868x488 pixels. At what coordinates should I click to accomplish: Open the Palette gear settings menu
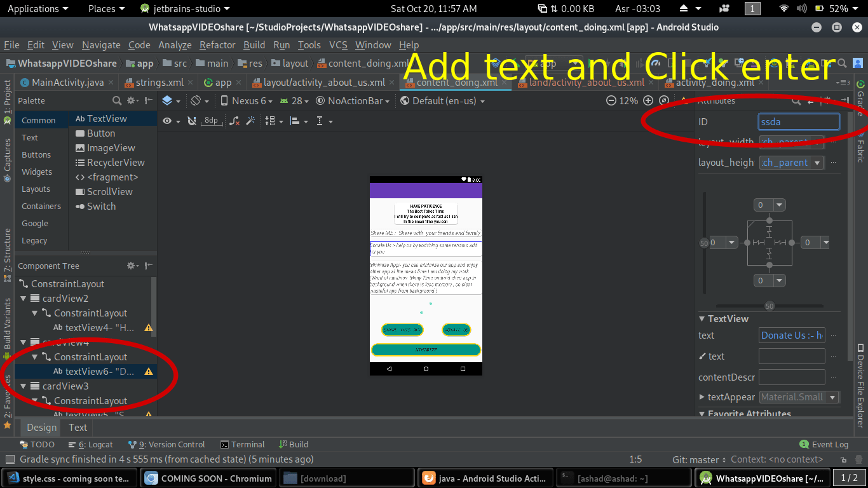132,100
